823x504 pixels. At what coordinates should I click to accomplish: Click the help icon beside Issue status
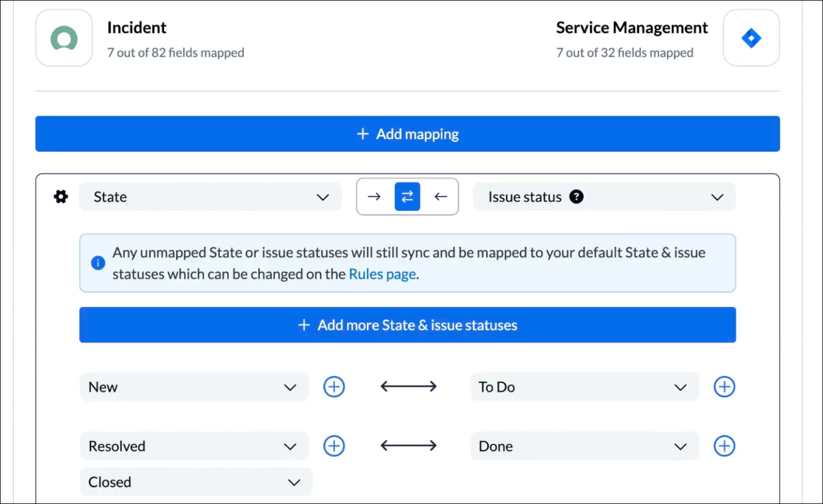576,196
